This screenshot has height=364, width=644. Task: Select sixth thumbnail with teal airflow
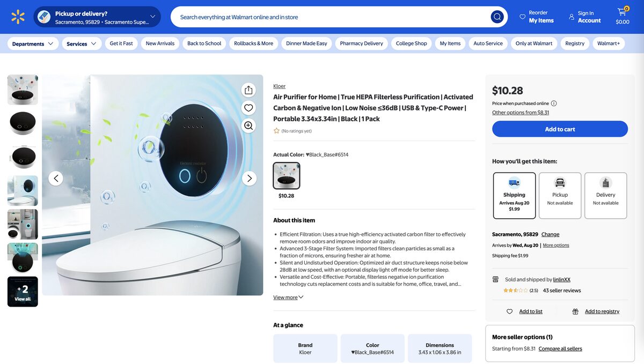(23, 258)
